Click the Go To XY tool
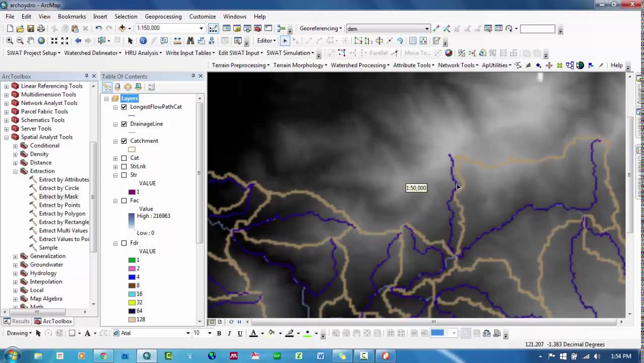 (x=212, y=41)
